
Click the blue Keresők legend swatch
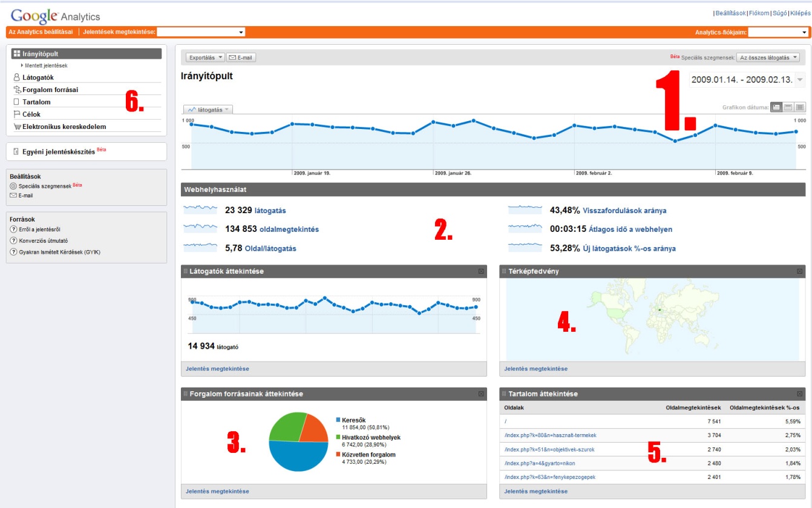click(x=338, y=420)
